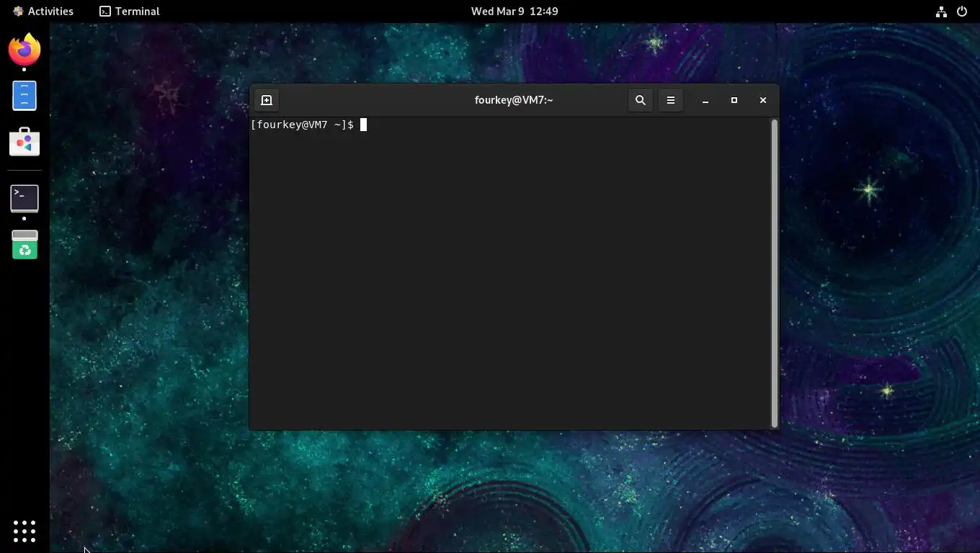Launch the Files manager from the dock

24,96
